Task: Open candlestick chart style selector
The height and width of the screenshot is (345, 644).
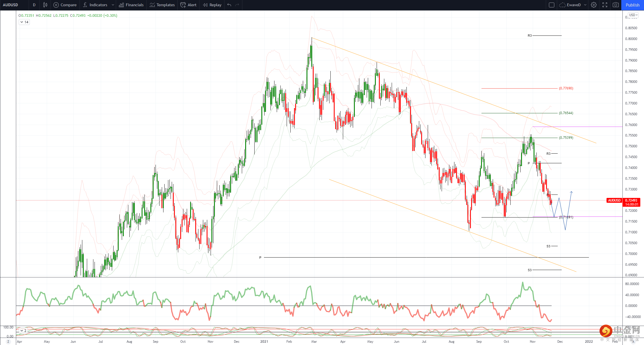Action: 45,5
